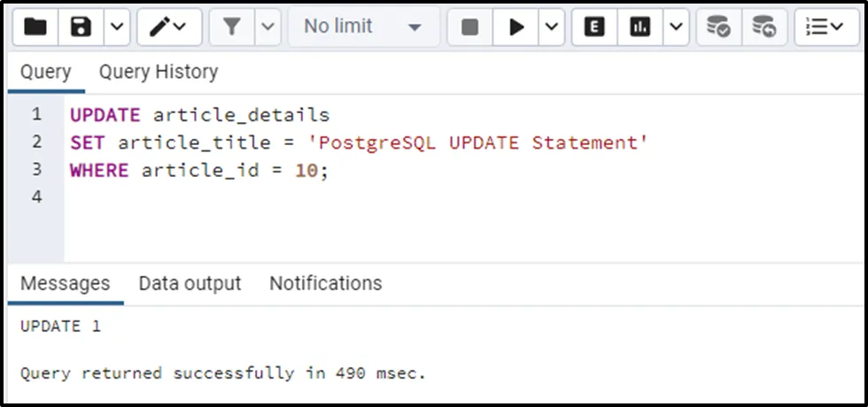
Task: Expand the Save File options arrow
Action: (x=117, y=27)
